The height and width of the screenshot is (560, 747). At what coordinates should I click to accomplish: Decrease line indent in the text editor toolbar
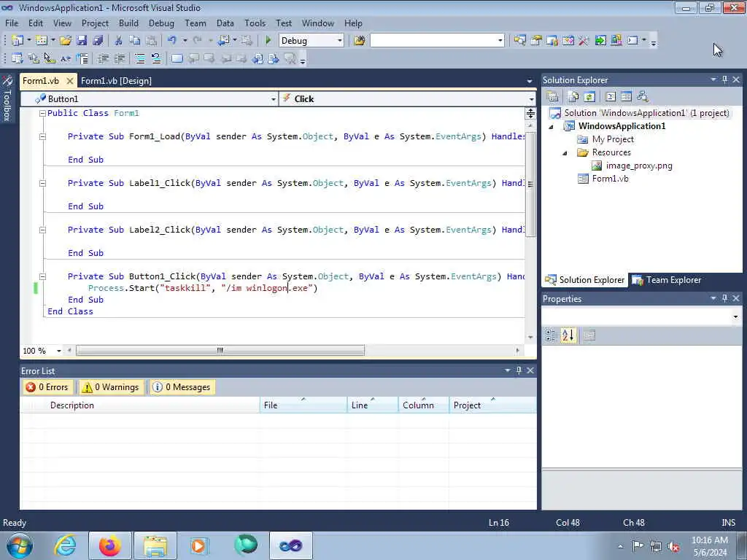[x=103, y=58]
